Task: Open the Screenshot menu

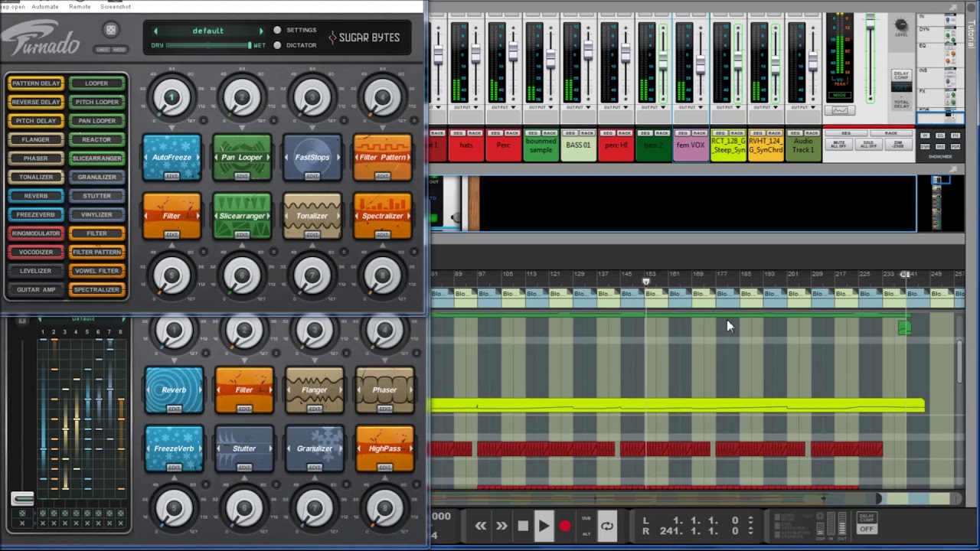Action: click(116, 6)
